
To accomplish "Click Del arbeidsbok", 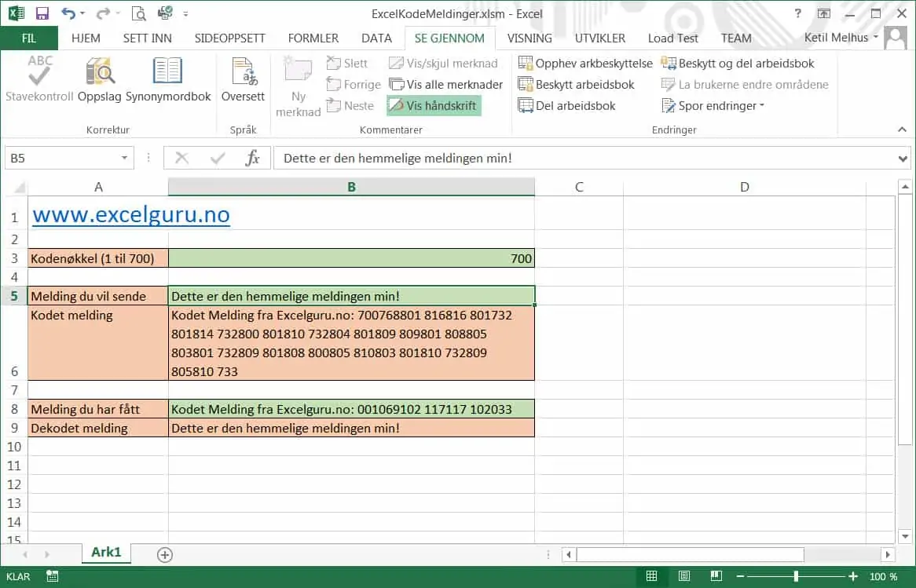I will click(566, 106).
